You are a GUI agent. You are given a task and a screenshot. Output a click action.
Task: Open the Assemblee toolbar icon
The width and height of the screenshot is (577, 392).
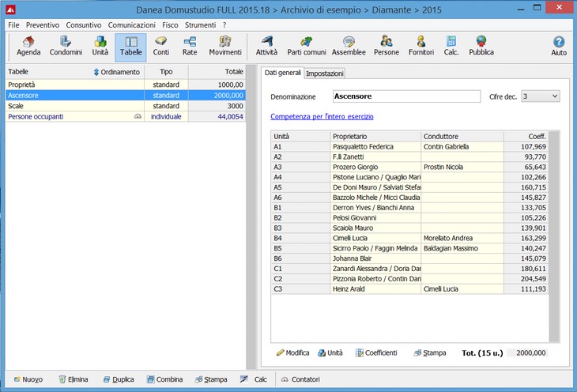pyautogui.click(x=349, y=47)
